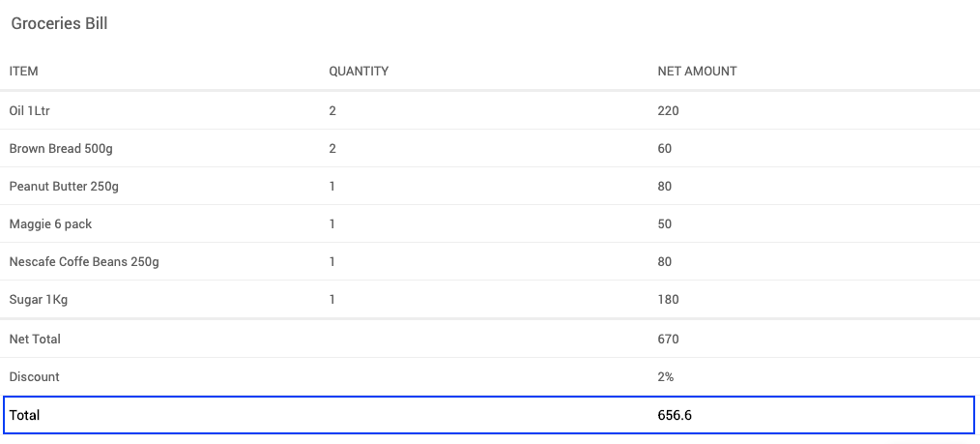The image size is (980, 444).
Task: Click the QUANTITY column header
Action: pyautogui.click(x=359, y=72)
